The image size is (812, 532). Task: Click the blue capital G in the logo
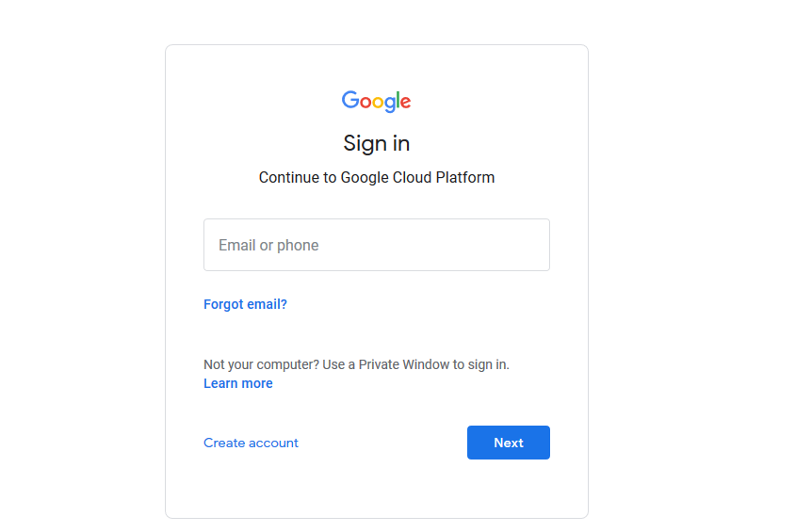tap(350, 100)
